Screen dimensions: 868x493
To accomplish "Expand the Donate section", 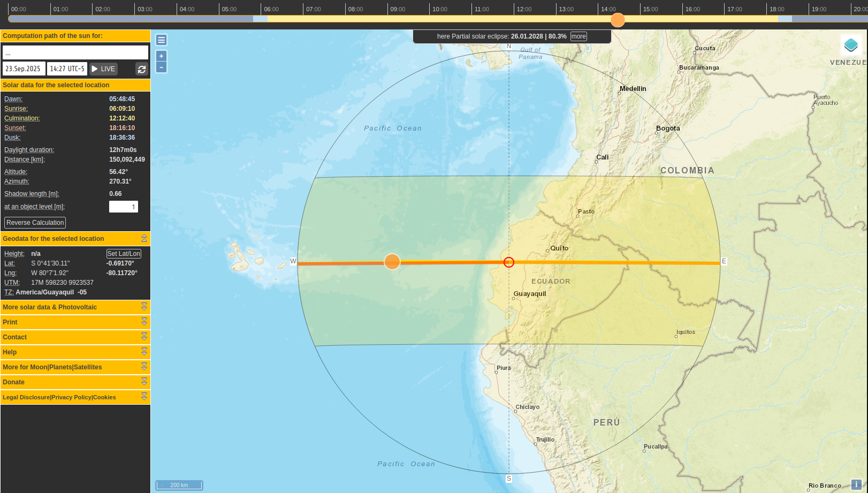I will pyautogui.click(x=144, y=382).
